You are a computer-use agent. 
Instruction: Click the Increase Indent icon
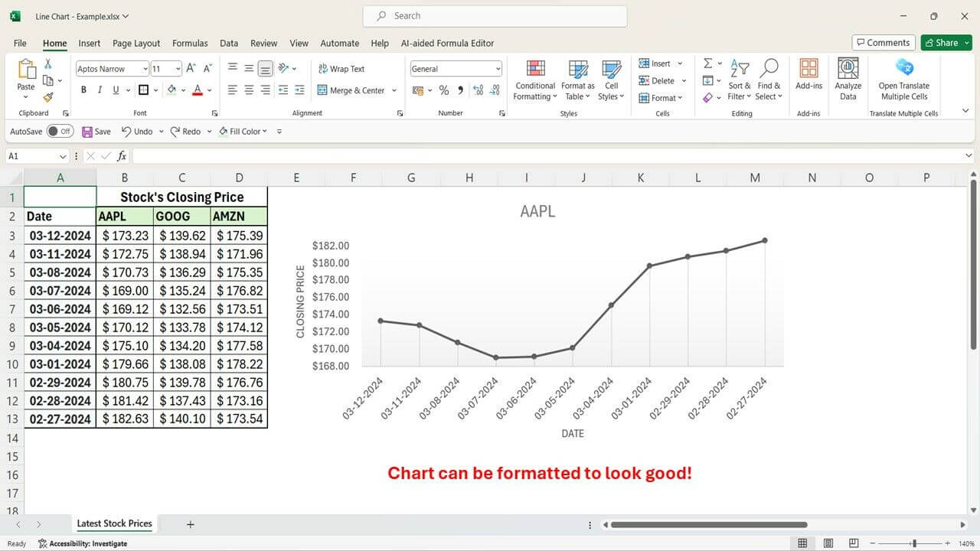tap(299, 90)
